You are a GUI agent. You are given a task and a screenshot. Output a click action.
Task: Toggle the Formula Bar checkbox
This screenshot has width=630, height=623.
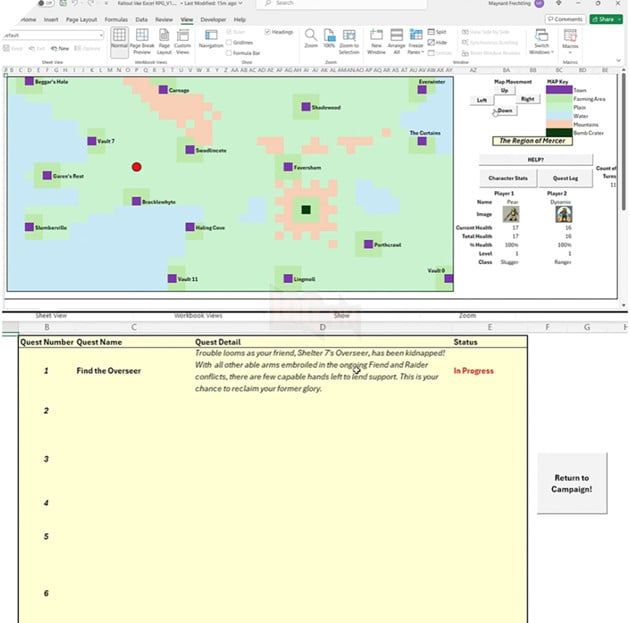tap(229, 53)
